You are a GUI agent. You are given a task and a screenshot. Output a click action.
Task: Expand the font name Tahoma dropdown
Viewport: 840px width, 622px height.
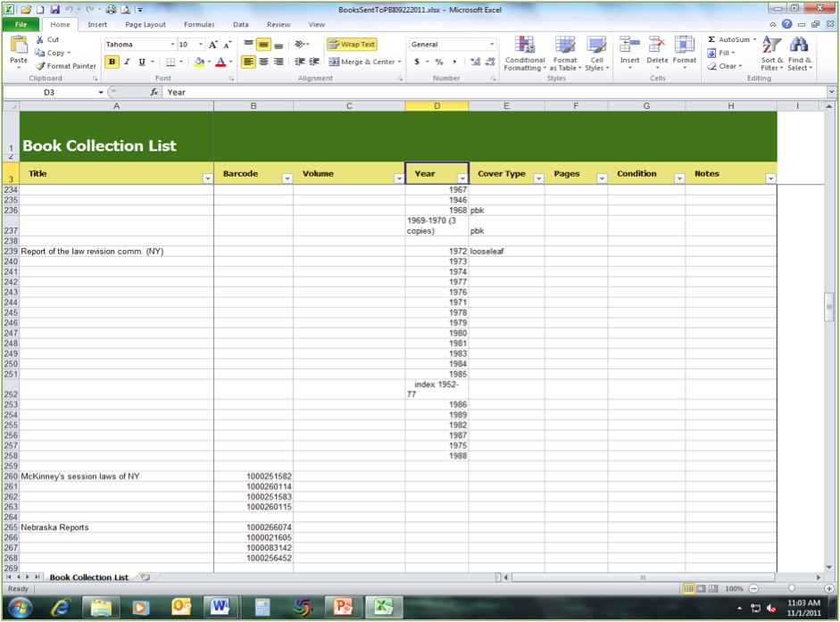point(171,45)
